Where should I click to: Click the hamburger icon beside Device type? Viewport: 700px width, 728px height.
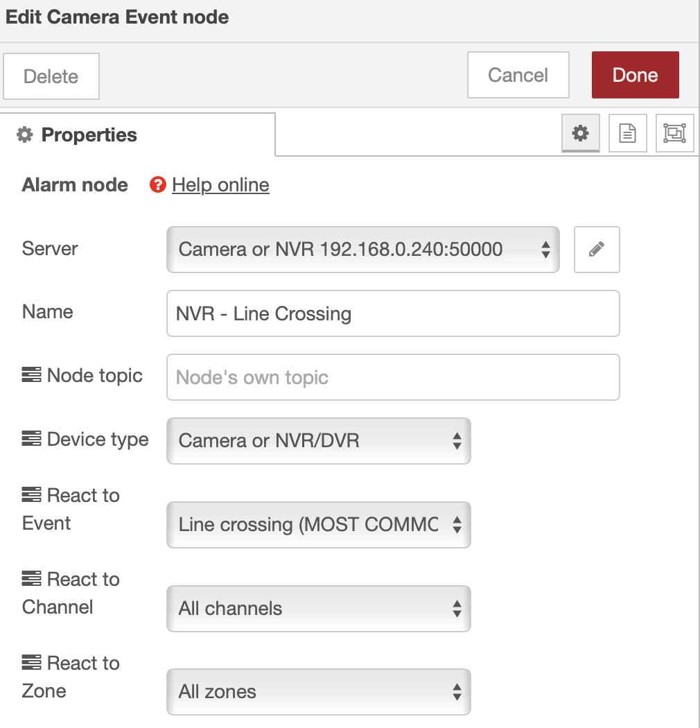click(x=30, y=438)
